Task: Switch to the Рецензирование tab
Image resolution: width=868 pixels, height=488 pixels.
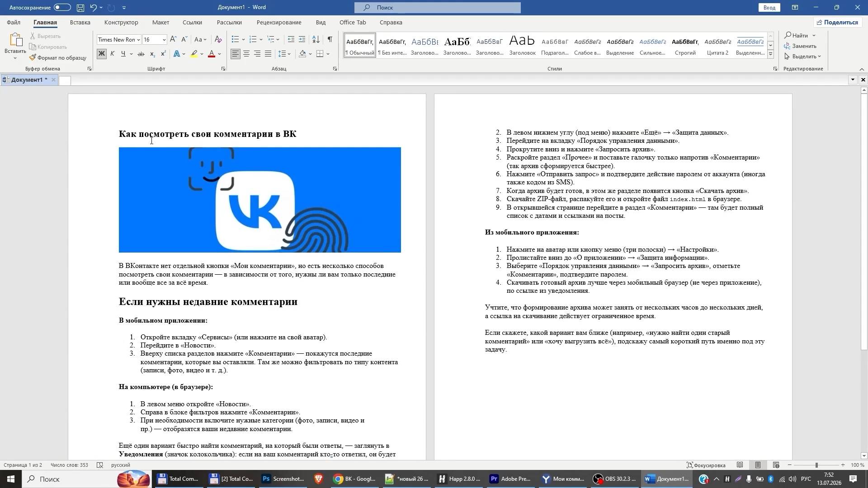Action: (279, 22)
